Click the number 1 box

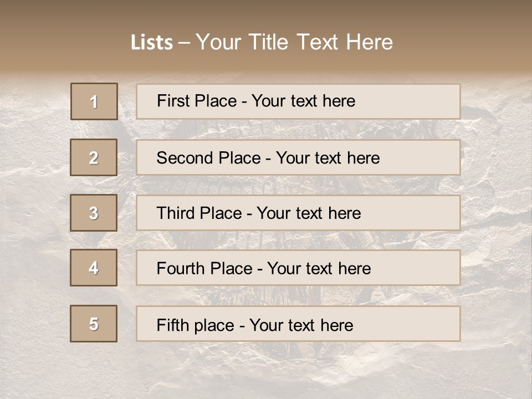tap(94, 101)
